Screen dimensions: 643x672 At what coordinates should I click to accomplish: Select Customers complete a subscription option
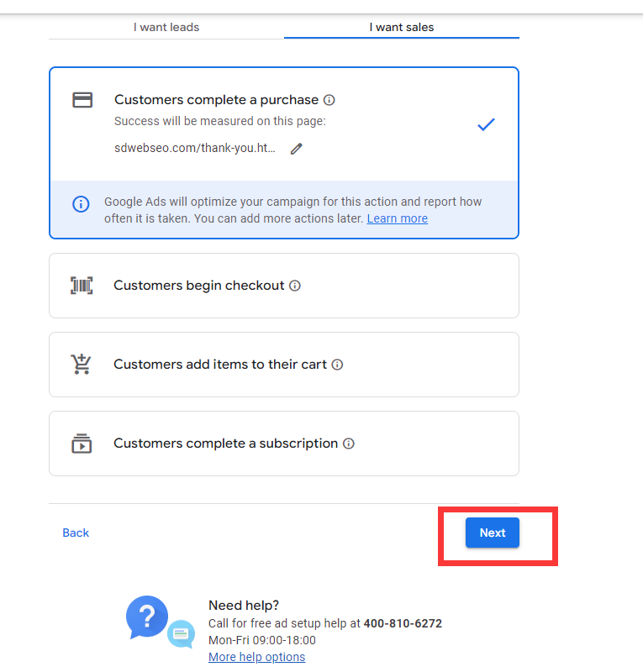[284, 444]
